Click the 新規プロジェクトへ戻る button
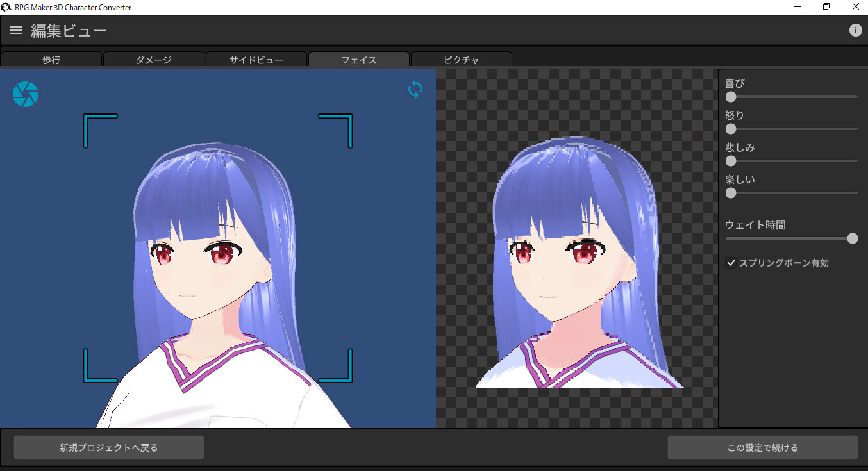This screenshot has width=868, height=471. click(x=108, y=447)
